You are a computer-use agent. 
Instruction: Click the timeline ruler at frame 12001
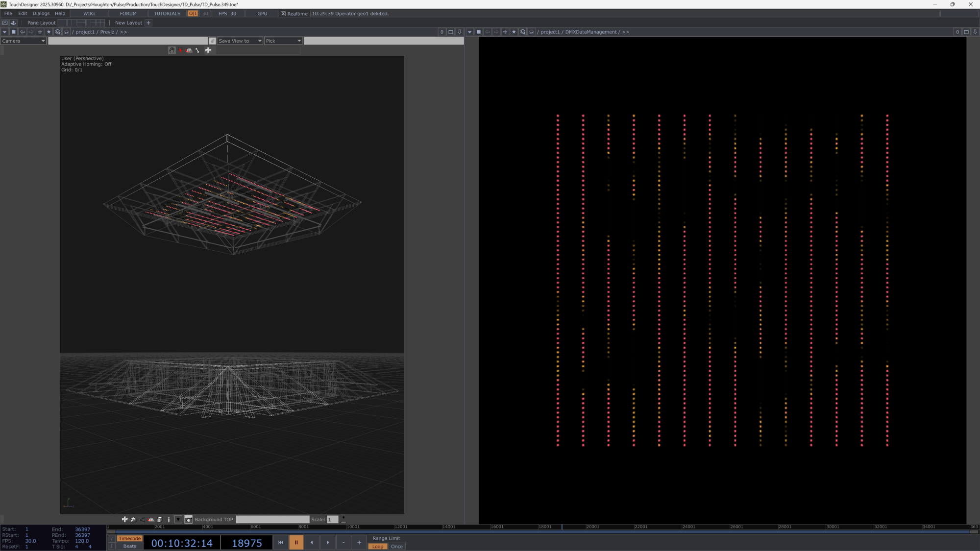coord(395,527)
